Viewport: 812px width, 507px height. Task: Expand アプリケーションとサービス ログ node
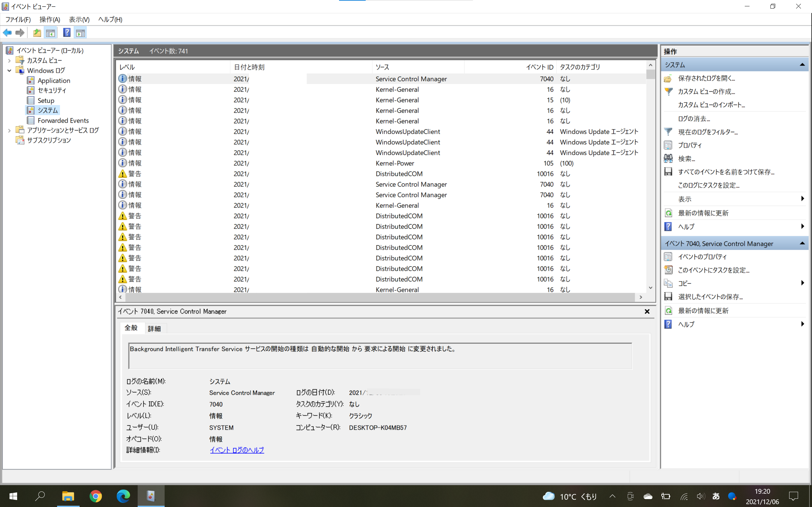[x=10, y=130]
